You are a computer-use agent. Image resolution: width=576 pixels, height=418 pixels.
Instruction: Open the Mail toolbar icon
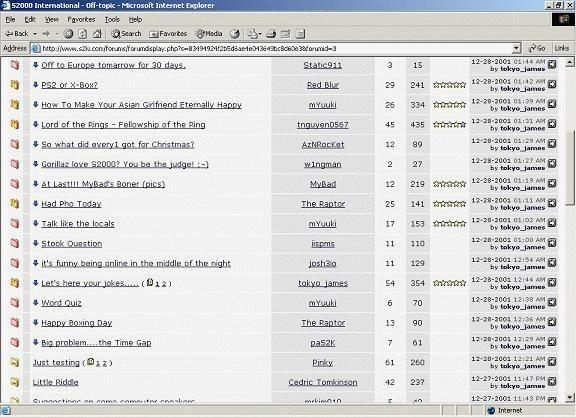tap(252, 34)
